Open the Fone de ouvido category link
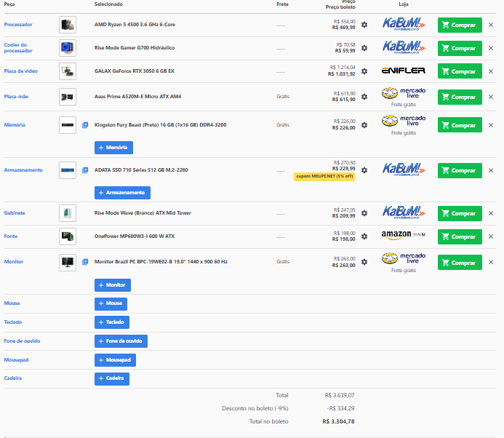This screenshot has height=438, width=504. pyautogui.click(x=22, y=341)
